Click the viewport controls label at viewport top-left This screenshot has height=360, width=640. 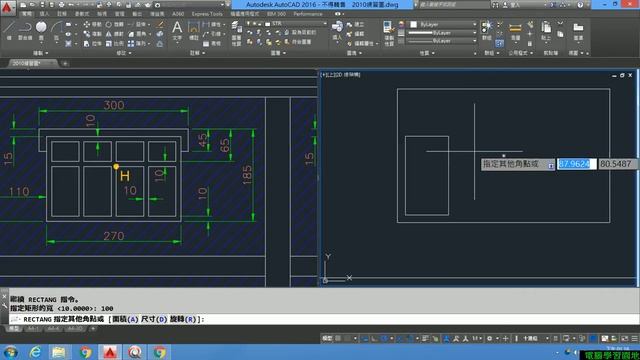341,75
